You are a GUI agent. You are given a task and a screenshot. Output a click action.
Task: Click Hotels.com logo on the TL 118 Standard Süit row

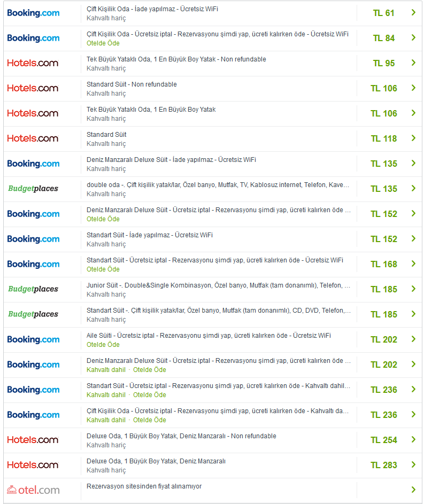33,138
